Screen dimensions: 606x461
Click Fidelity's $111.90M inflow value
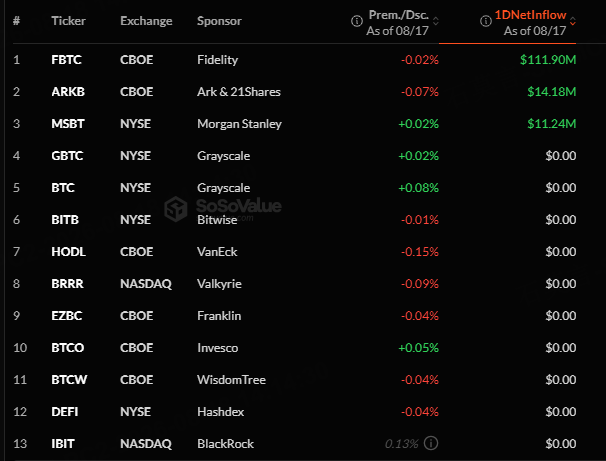pos(548,60)
